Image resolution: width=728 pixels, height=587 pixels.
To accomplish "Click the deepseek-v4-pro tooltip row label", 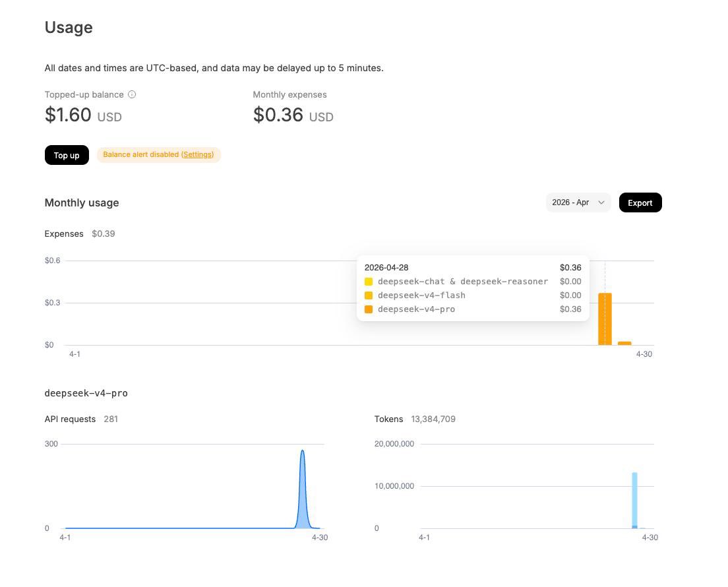I will coord(417,309).
